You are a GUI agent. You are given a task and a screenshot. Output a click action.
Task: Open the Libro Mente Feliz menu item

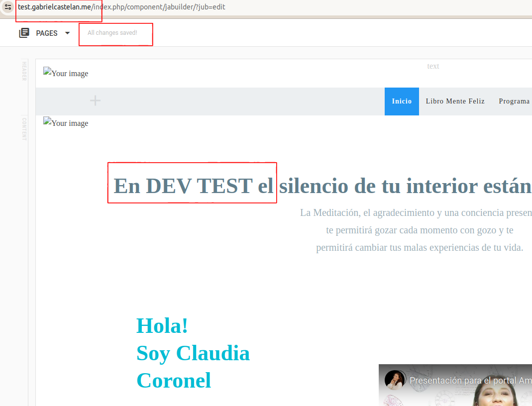point(455,101)
